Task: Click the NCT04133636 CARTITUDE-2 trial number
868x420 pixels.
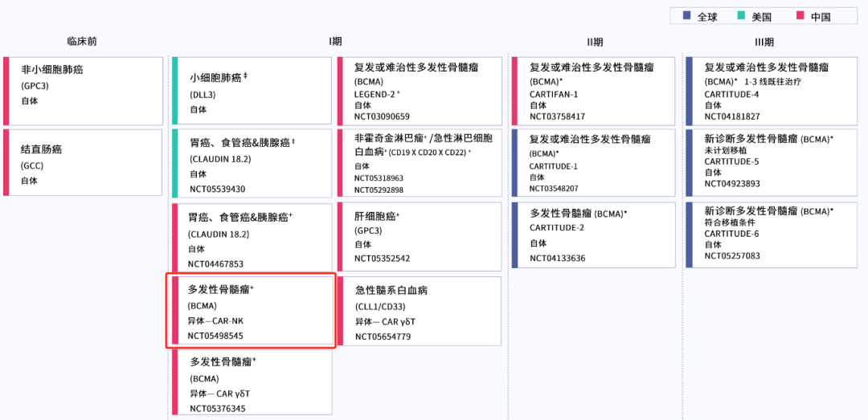Action: (x=557, y=259)
